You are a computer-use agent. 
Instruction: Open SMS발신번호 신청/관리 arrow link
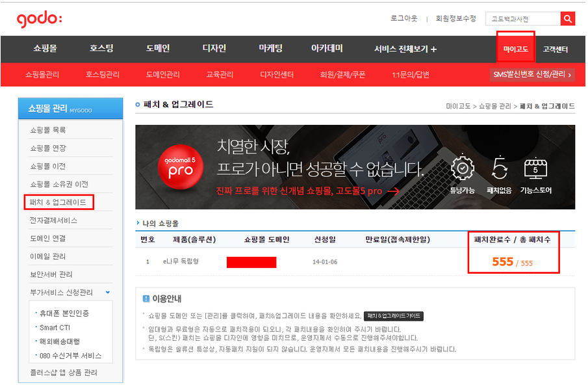pos(532,74)
